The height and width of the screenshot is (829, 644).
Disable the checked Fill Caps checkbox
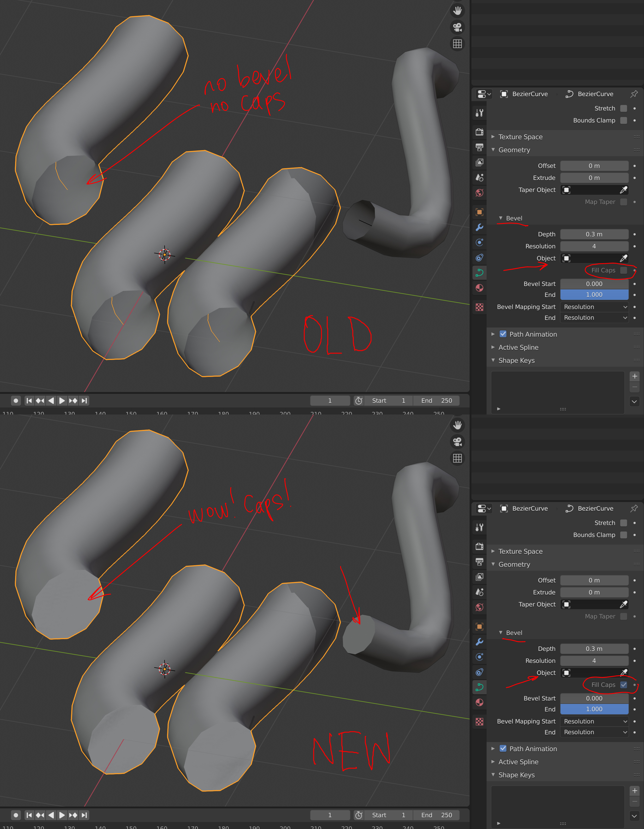pyautogui.click(x=624, y=685)
